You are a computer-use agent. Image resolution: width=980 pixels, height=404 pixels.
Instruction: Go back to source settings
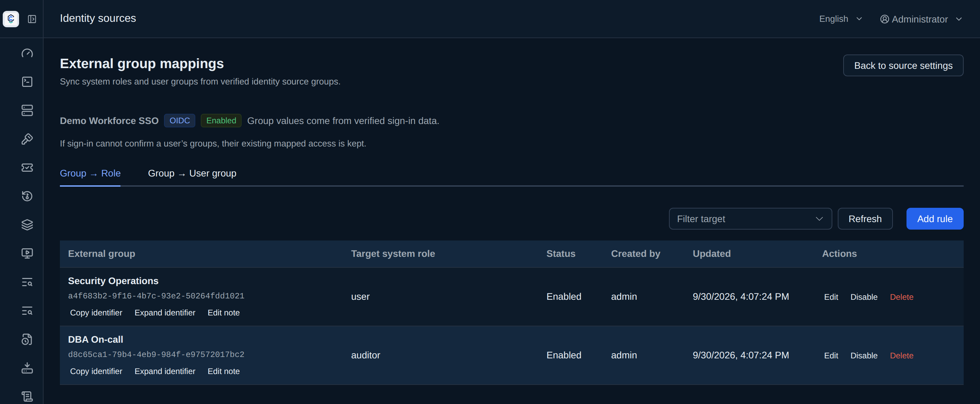pos(903,65)
